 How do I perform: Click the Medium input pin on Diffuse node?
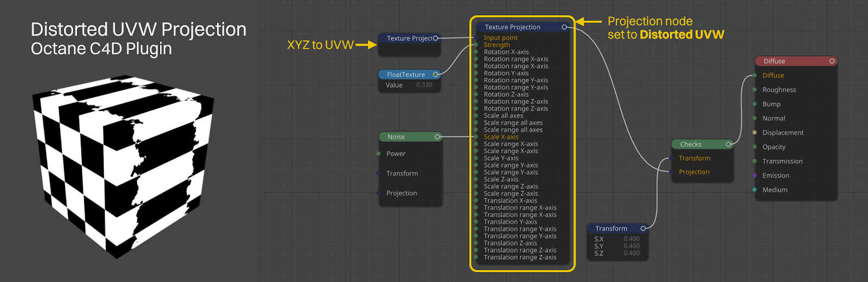(755, 190)
